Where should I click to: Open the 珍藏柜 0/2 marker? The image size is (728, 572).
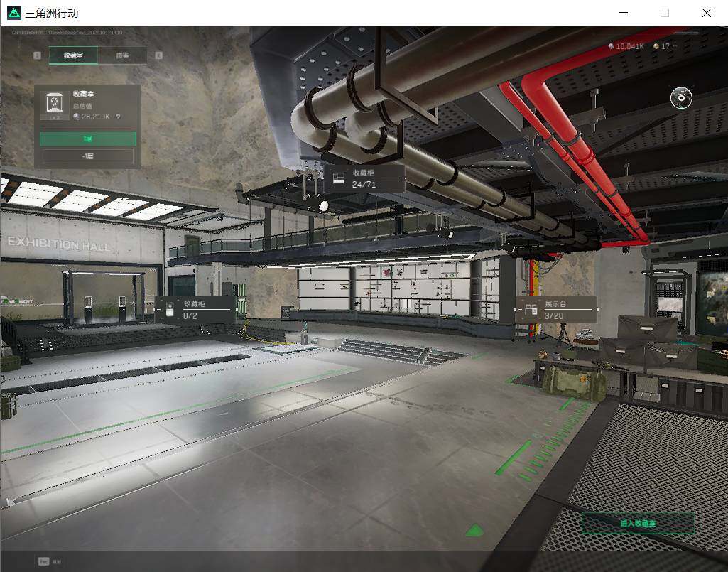195,310
